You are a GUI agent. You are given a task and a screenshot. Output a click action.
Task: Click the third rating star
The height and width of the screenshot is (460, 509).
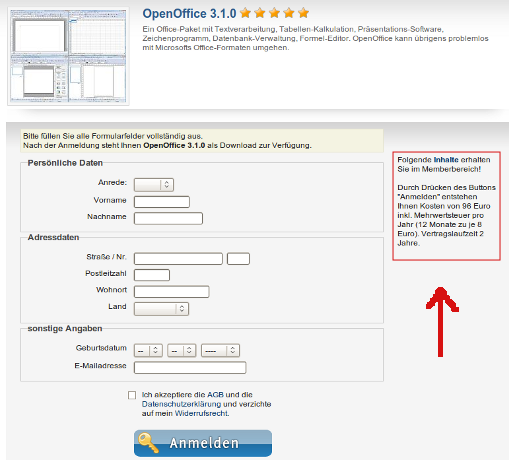pos(274,13)
